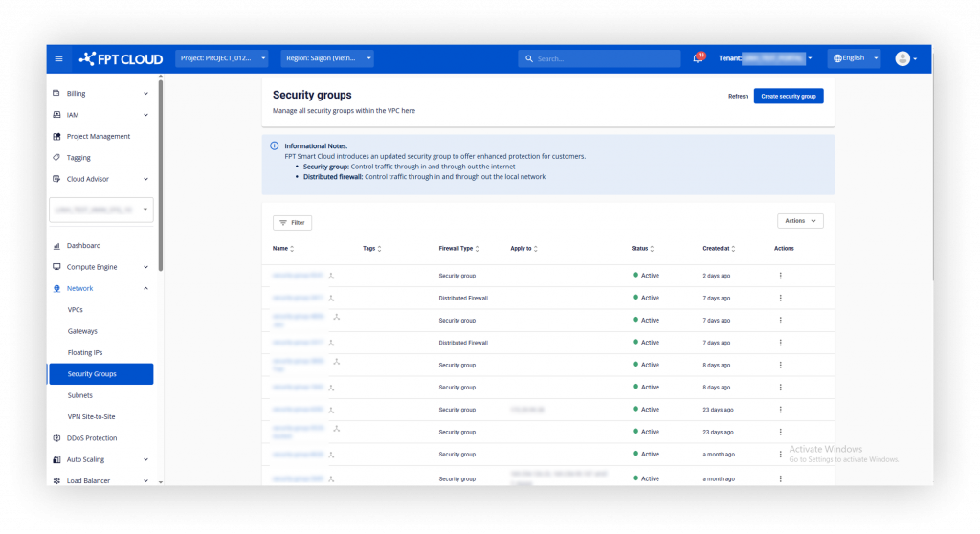Open the Filter button above the table
Image resolution: width=980 pixels, height=534 pixels.
tap(292, 222)
